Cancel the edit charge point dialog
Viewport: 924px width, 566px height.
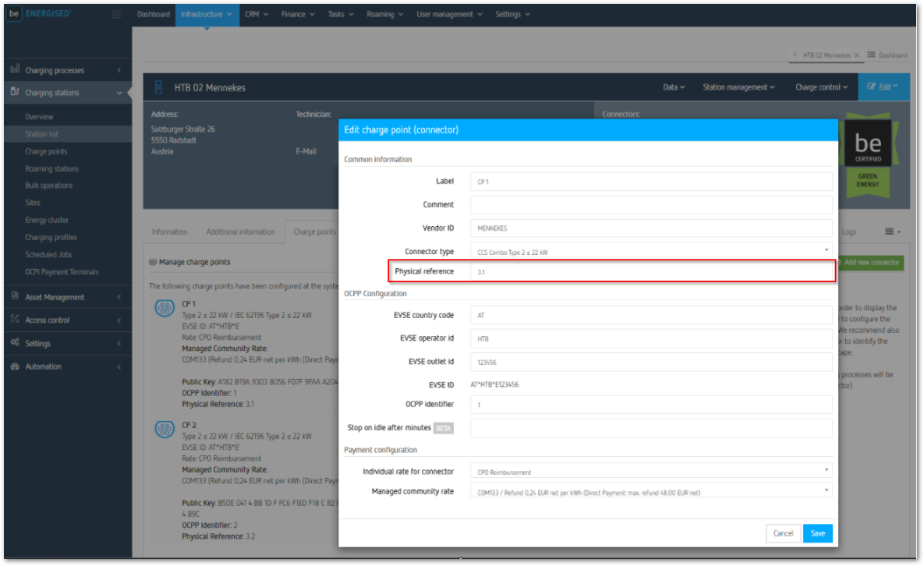pos(783,533)
